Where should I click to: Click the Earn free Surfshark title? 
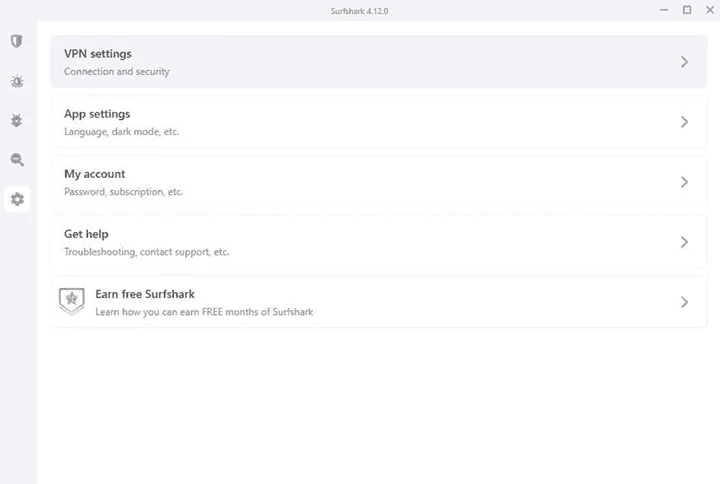point(144,294)
